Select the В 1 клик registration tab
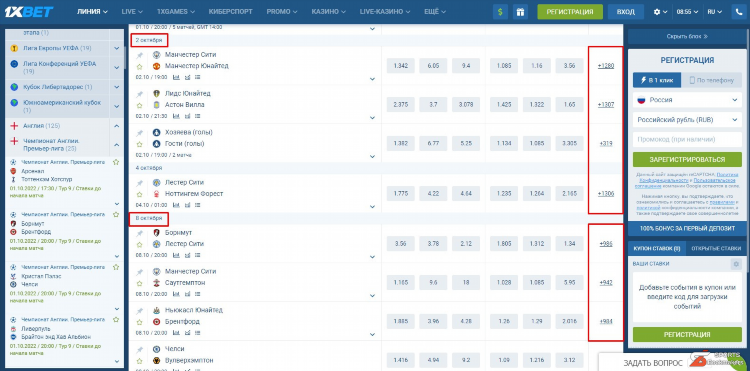 tap(657, 80)
